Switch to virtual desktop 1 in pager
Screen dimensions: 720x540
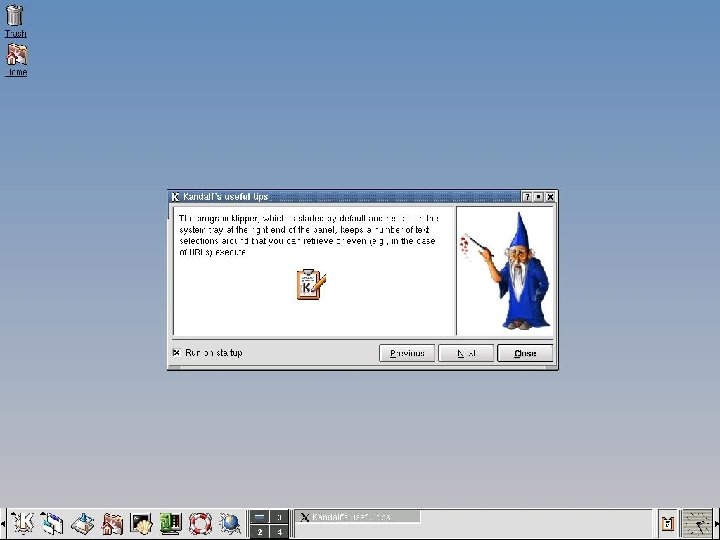(259, 517)
